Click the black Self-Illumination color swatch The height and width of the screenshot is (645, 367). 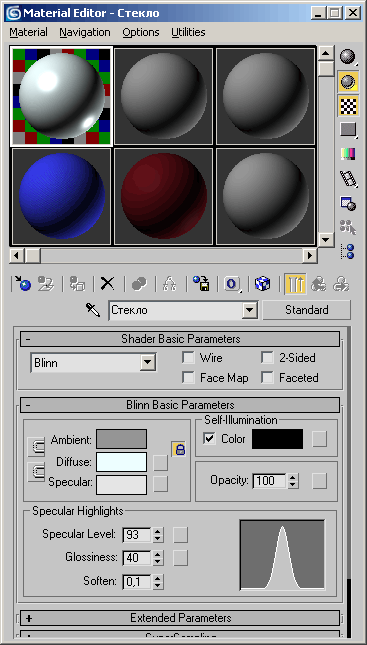pos(277,439)
